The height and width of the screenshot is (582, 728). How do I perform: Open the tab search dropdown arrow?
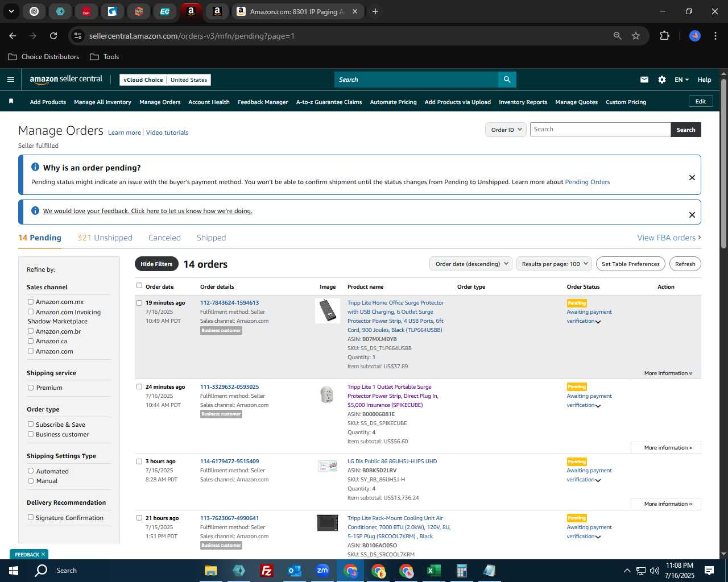[11, 11]
